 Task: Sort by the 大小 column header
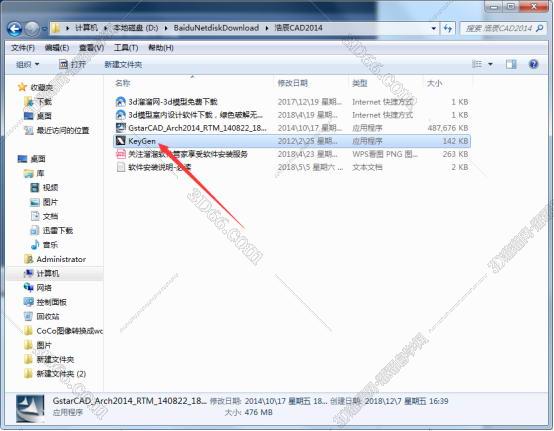pyautogui.click(x=435, y=83)
